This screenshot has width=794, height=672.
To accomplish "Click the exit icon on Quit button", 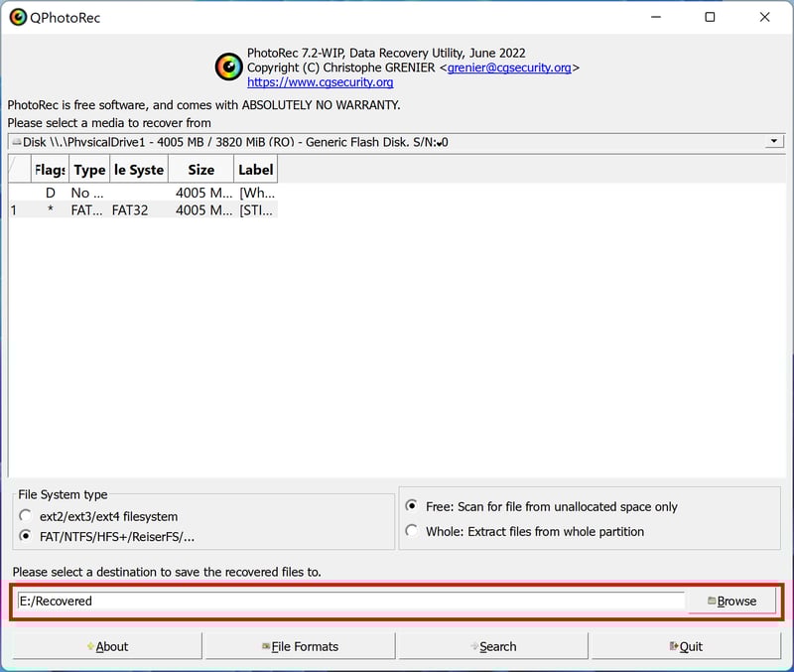I will pos(672,647).
